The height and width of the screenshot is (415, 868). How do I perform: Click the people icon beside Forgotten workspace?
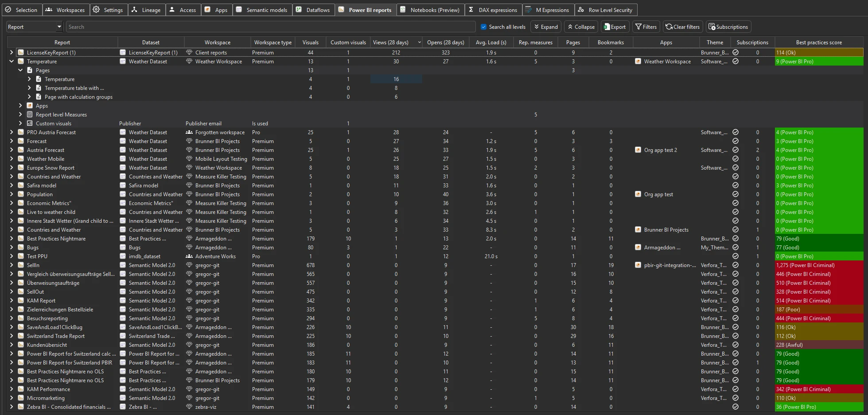tap(189, 132)
